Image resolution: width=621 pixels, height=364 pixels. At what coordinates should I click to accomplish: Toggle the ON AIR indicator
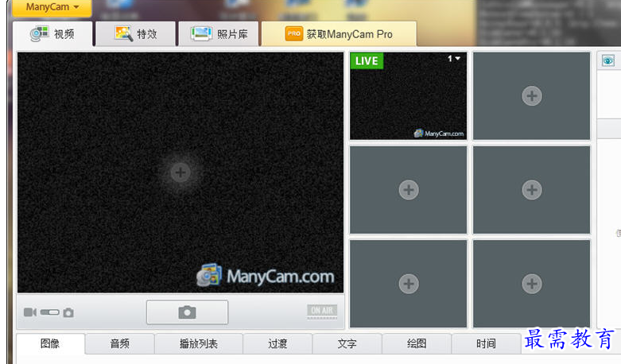click(322, 311)
